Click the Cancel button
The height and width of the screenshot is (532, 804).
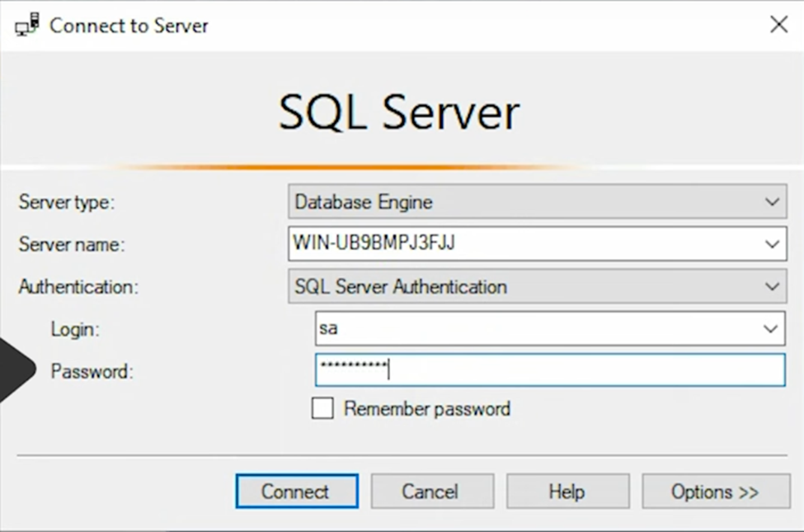432,491
